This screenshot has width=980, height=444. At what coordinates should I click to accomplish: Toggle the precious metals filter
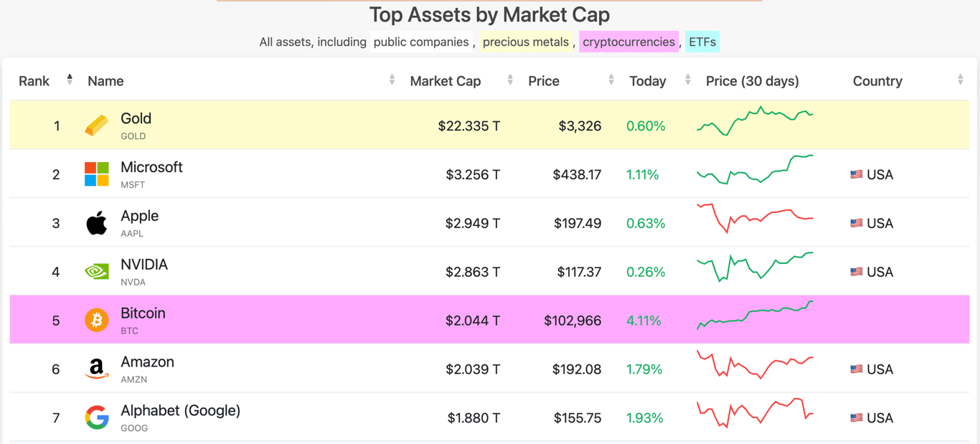point(525,42)
